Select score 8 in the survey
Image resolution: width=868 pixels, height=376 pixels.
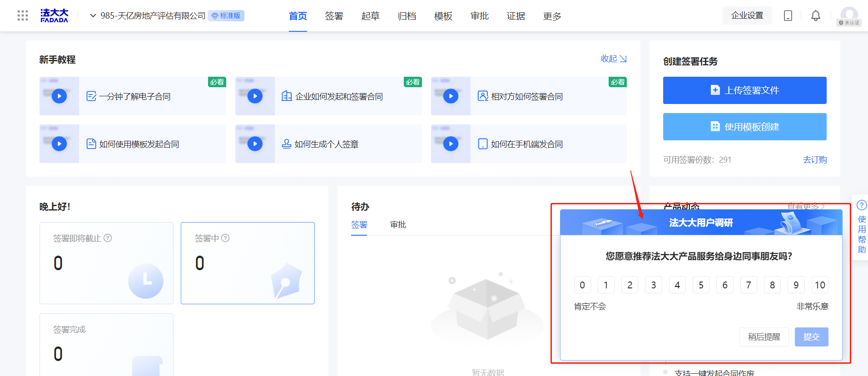click(772, 285)
